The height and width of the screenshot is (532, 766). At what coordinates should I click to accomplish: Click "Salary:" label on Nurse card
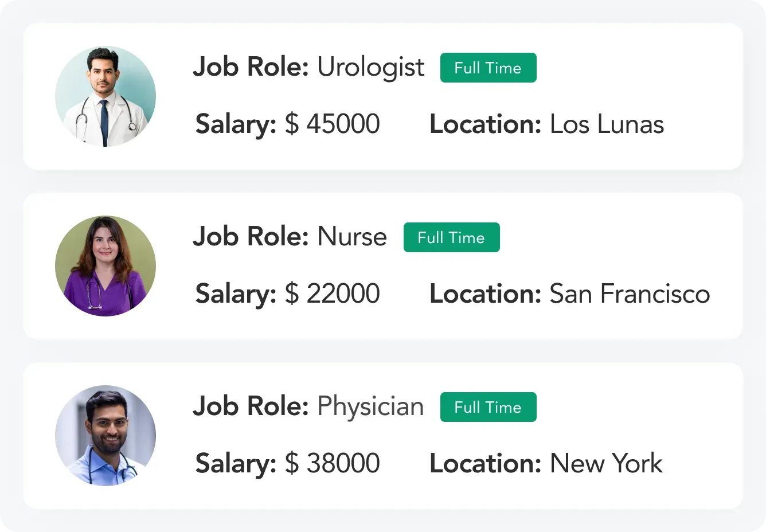click(x=236, y=294)
